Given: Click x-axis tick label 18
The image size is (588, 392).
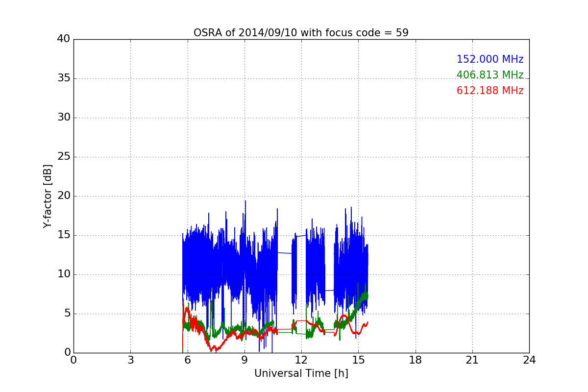Looking at the screenshot, I should (x=416, y=360).
